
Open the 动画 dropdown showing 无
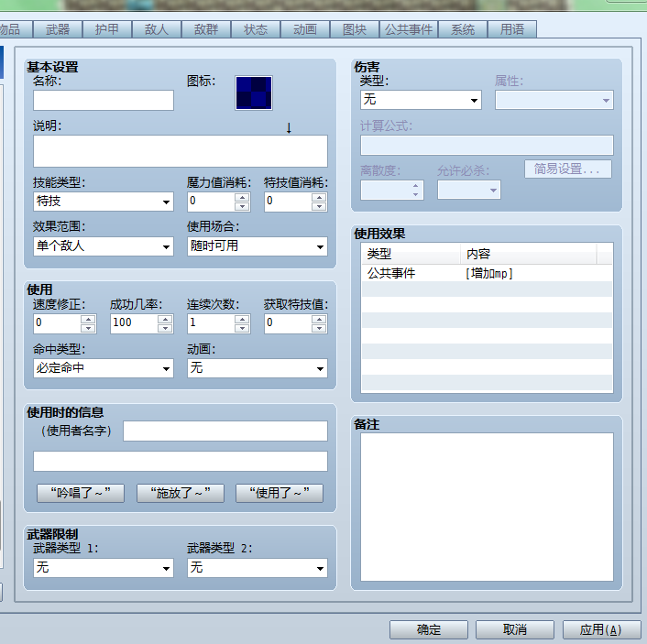258,368
